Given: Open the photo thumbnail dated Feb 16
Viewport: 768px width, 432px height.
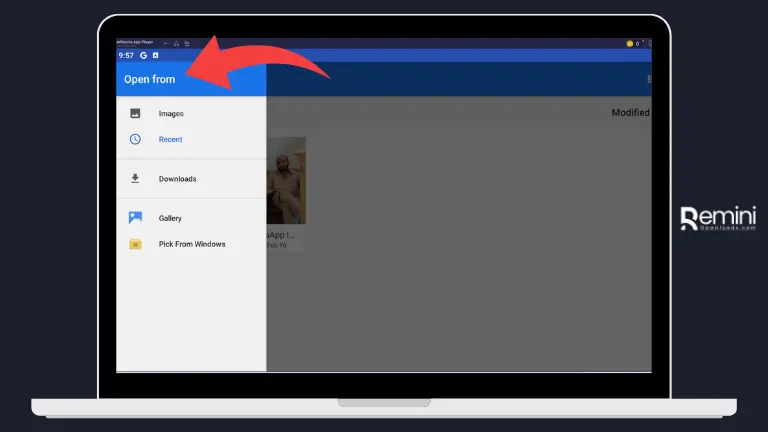Looking at the screenshot, I should 287,180.
